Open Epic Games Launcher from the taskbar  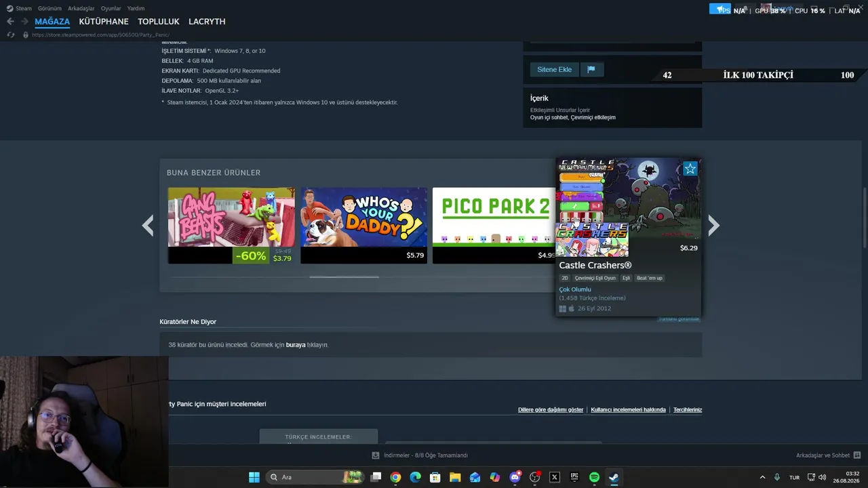[x=574, y=477]
